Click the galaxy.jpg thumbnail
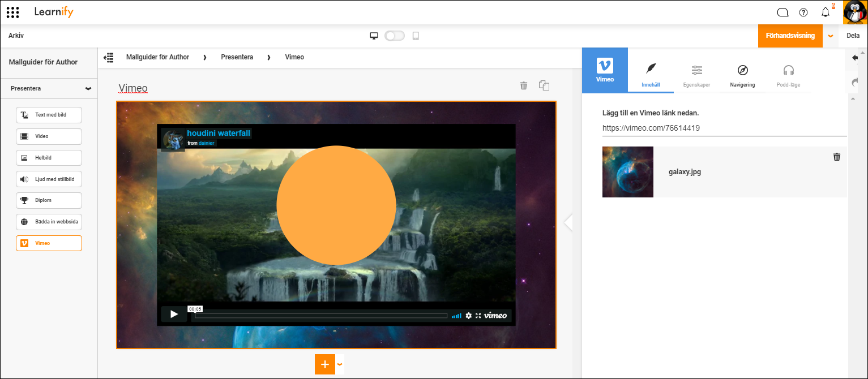This screenshot has width=868, height=379. [x=628, y=172]
